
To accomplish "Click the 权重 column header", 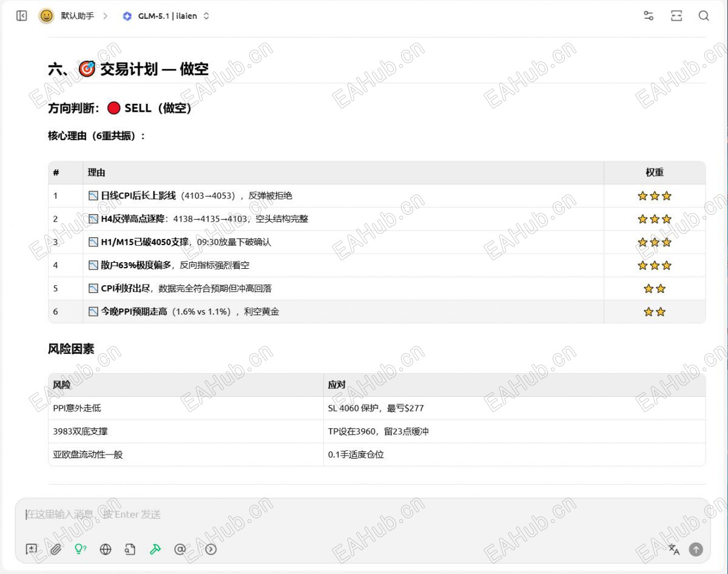I will pyautogui.click(x=655, y=173).
